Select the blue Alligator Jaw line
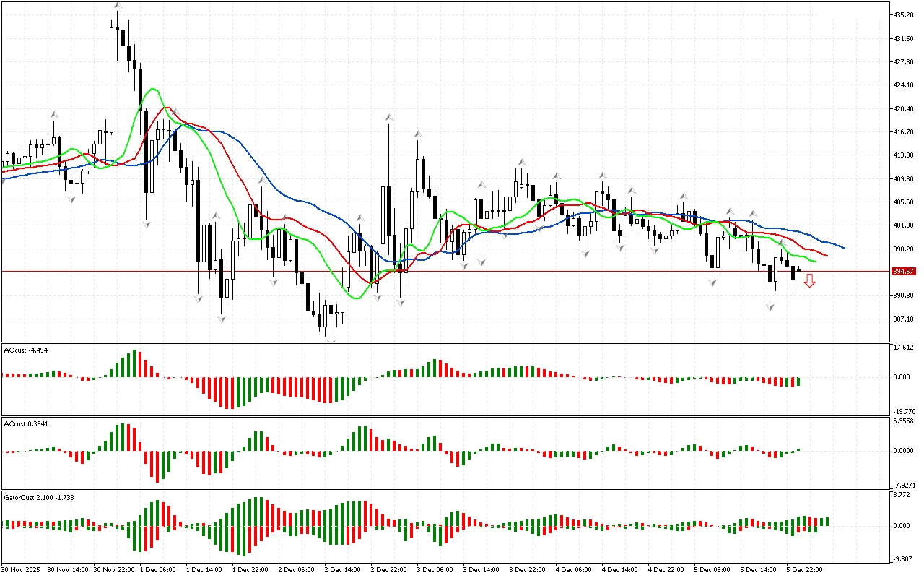 (289, 195)
